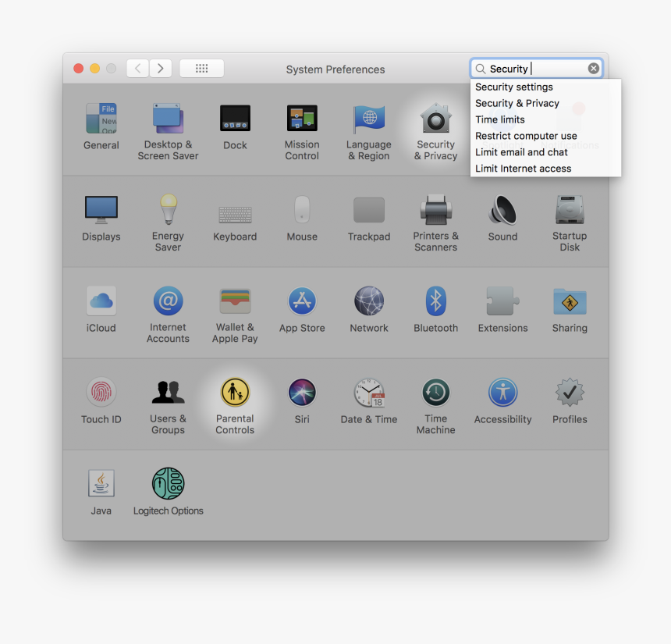This screenshot has width=671, height=644.
Task: Open Energy Saver settings
Action: pyautogui.click(x=168, y=211)
